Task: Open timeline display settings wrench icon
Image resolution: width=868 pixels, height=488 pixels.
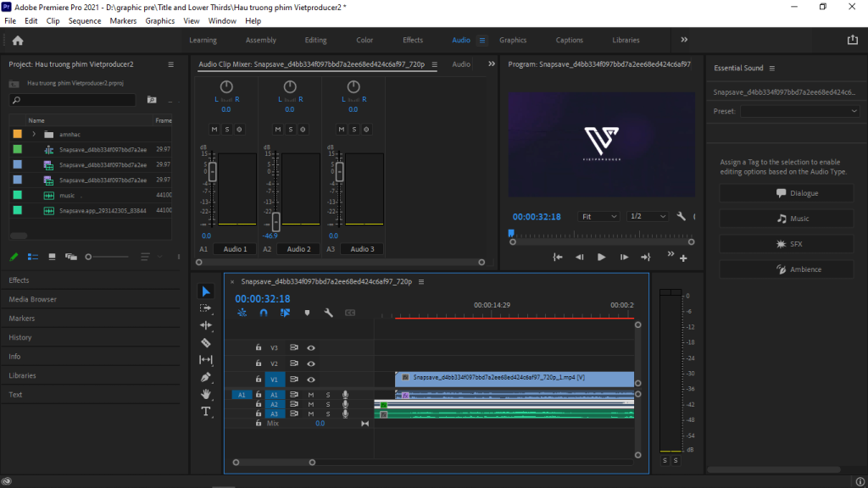Action: coord(328,313)
